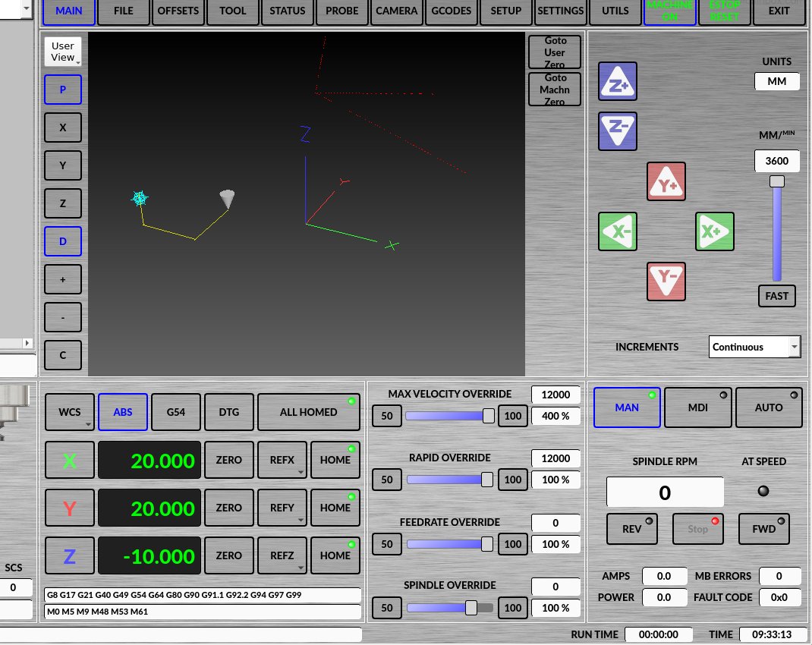Open the FILE tab

[123, 11]
